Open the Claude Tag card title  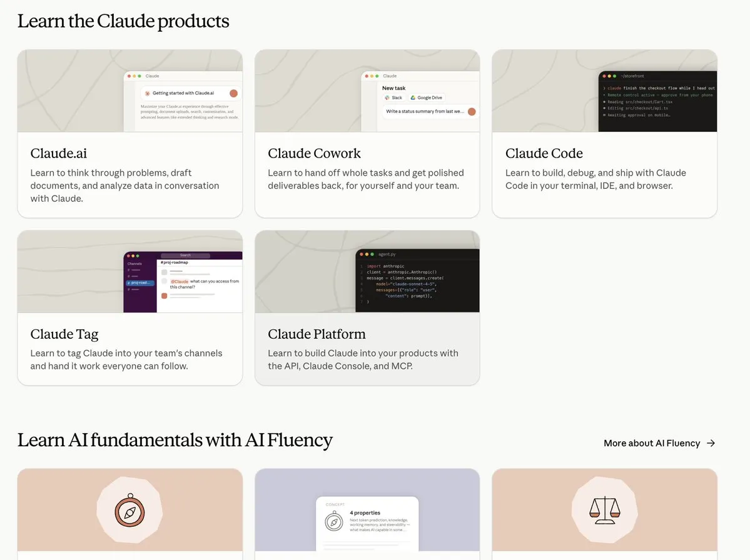[64, 334]
